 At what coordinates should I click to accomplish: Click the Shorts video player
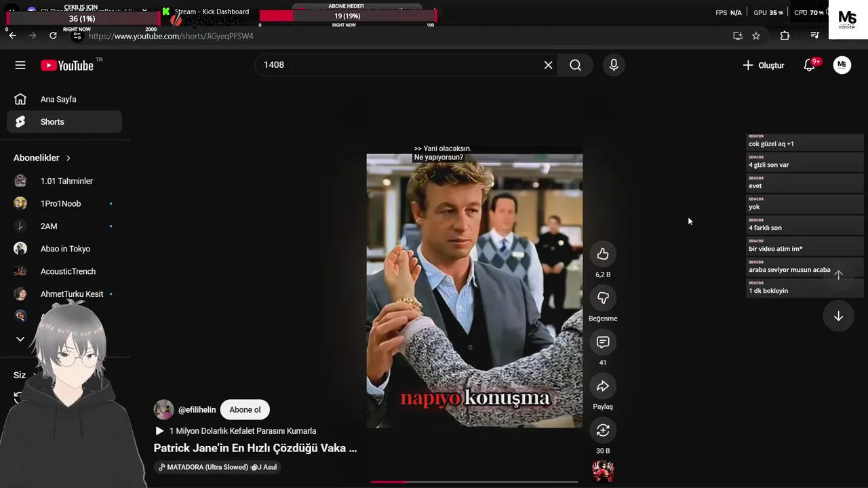click(x=474, y=291)
